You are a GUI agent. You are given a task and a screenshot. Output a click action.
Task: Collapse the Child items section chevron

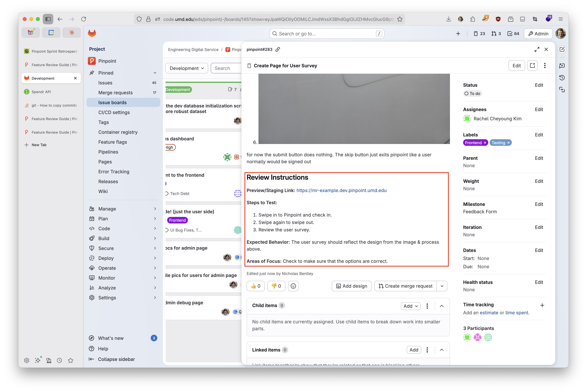441,306
